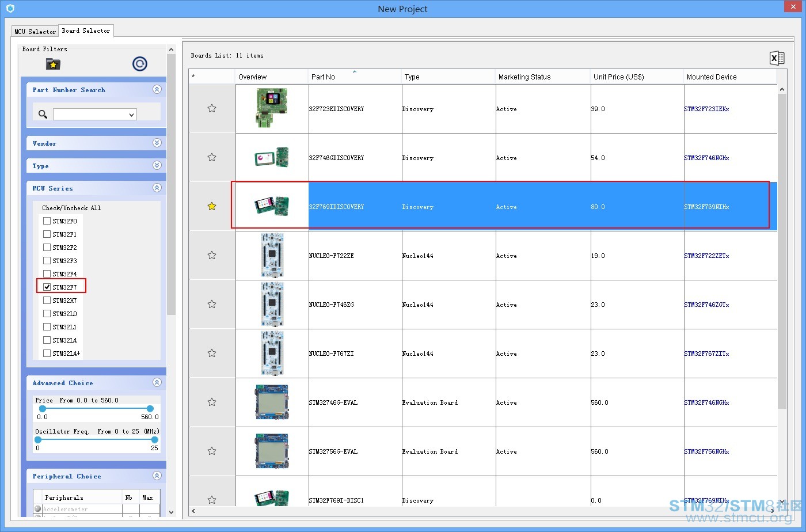
Task: Click the Overview column header
Action: pyautogui.click(x=272, y=77)
